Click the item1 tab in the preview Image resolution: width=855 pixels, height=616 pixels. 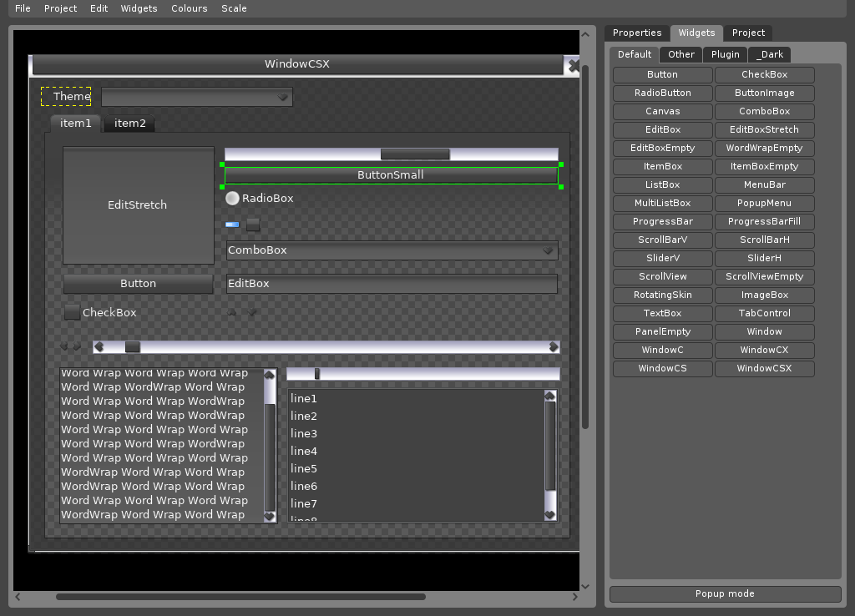(x=75, y=124)
